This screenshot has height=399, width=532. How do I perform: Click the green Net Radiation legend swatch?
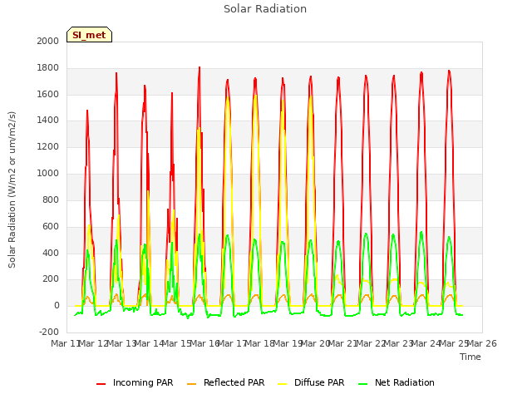pyautogui.click(x=363, y=384)
